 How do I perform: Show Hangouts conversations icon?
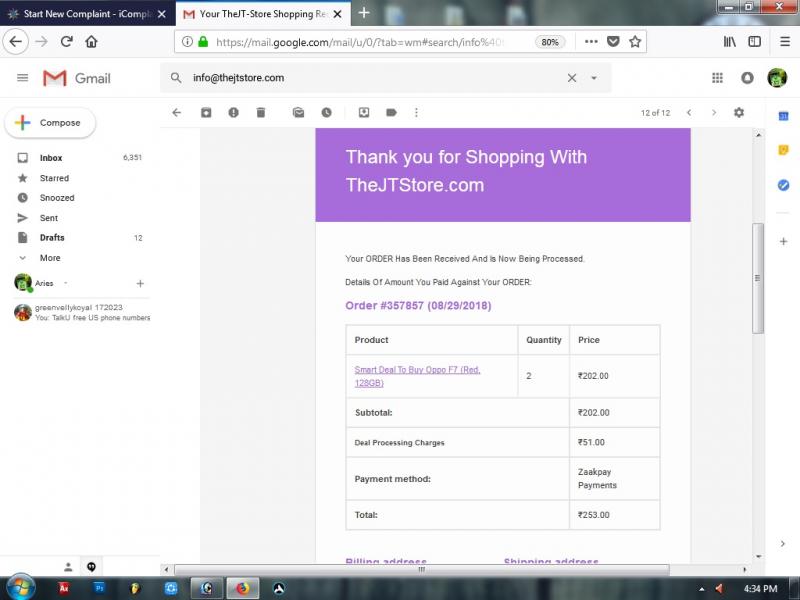(91, 566)
